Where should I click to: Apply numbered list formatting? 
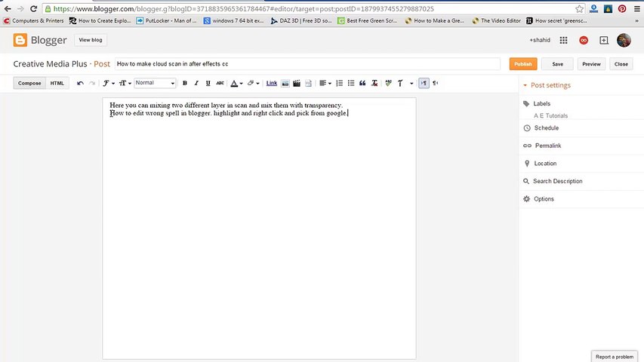tap(339, 83)
